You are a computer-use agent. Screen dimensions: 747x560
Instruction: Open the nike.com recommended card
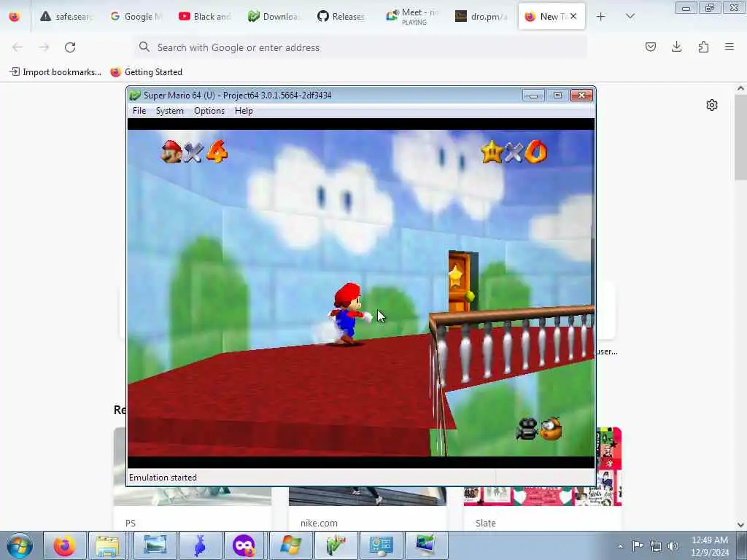click(x=368, y=510)
